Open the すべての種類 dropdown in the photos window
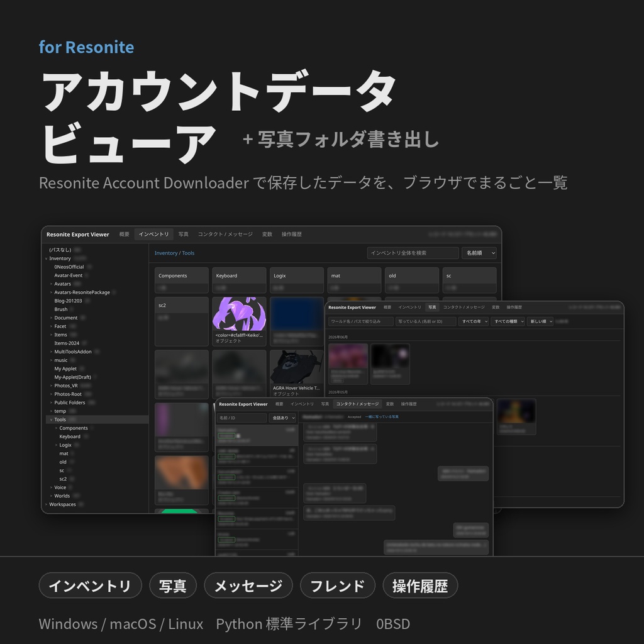The width and height of the screenshot is (644, 644). click(508, 321)
